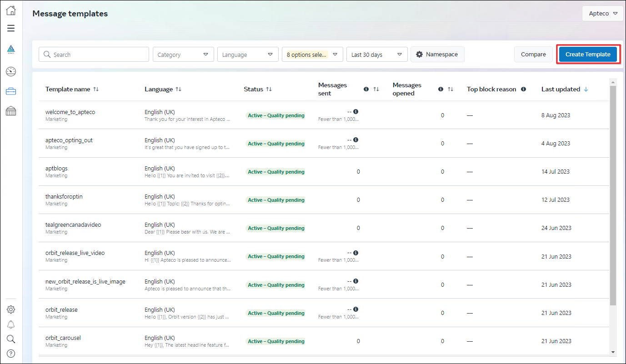Click the info icon in the new_orbit_release_is_live_image row
The width and height of the screenshot is (626, 364).
(x=356, y=281)
